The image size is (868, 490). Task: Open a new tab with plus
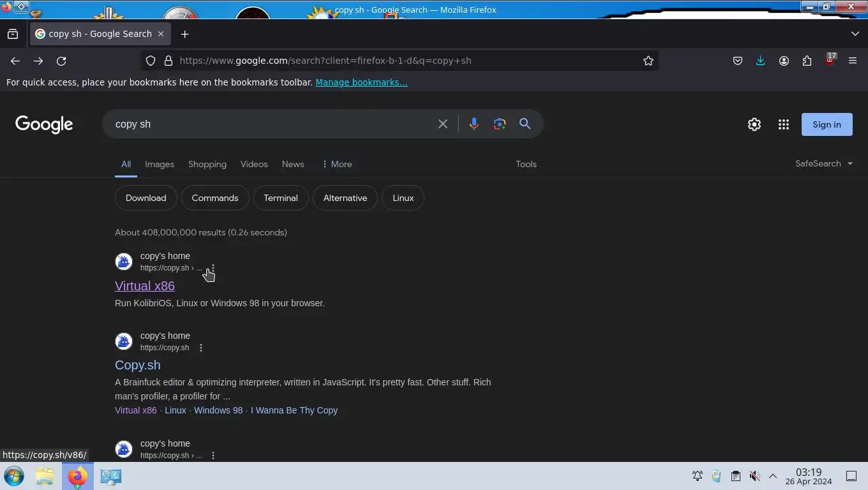pyautogui.click(x=185, y=34)
